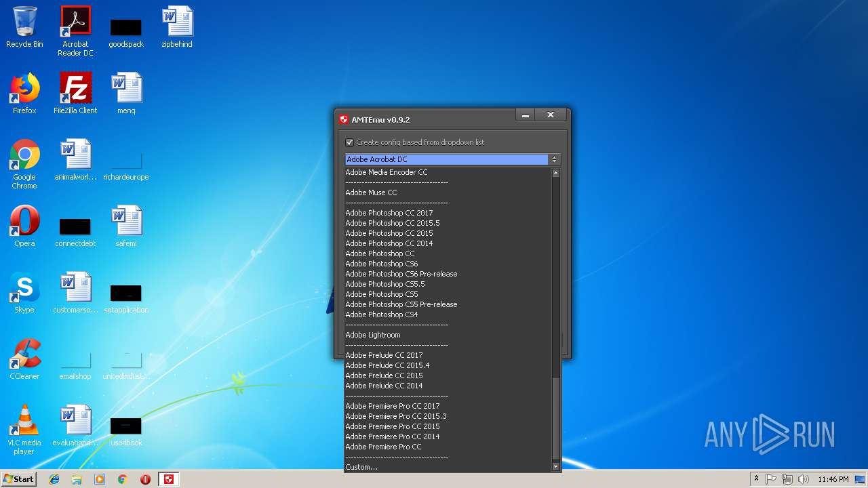Viewport: 868px width, 488px height.
Task: Open Windows Explorer from the taskbar
Action: tap(77, 479)
